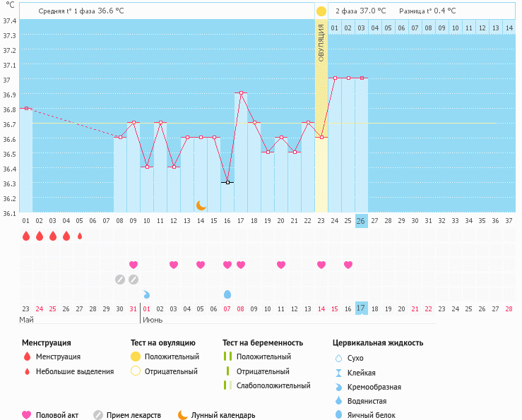
Task: Click the heart icon on cycle day 09
Action: click(134, 265)
